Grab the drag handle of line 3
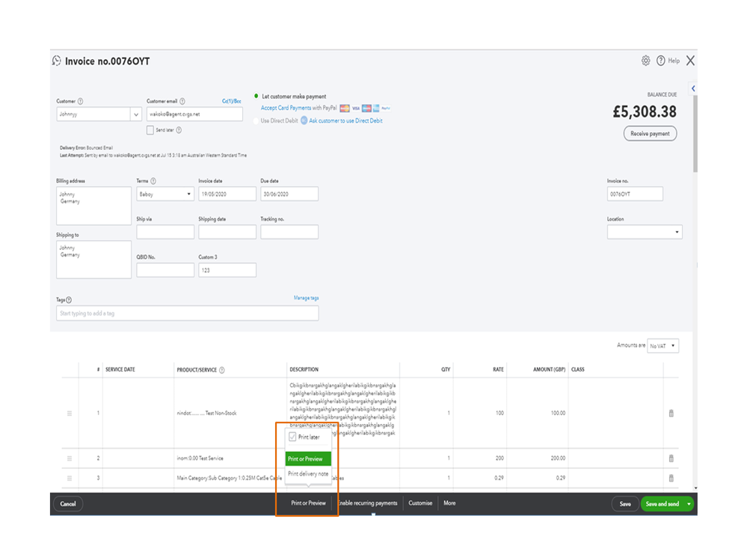The image size is (747, 560). [70, 478]
